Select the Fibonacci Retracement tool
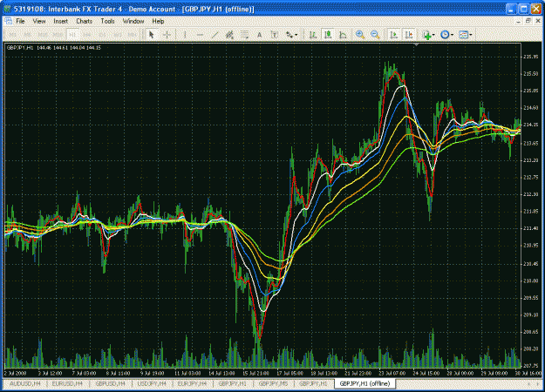The height and width of the screenshot is (392, 545). coord(245,35)
